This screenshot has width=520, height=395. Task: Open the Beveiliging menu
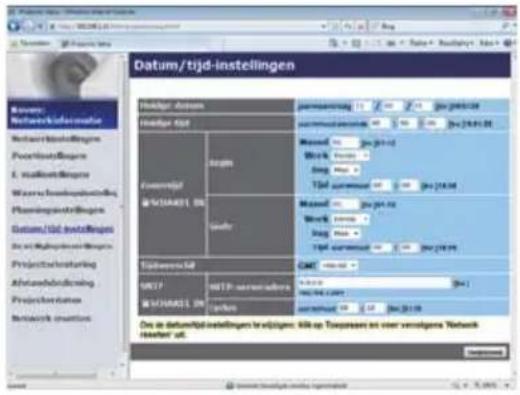455,43
